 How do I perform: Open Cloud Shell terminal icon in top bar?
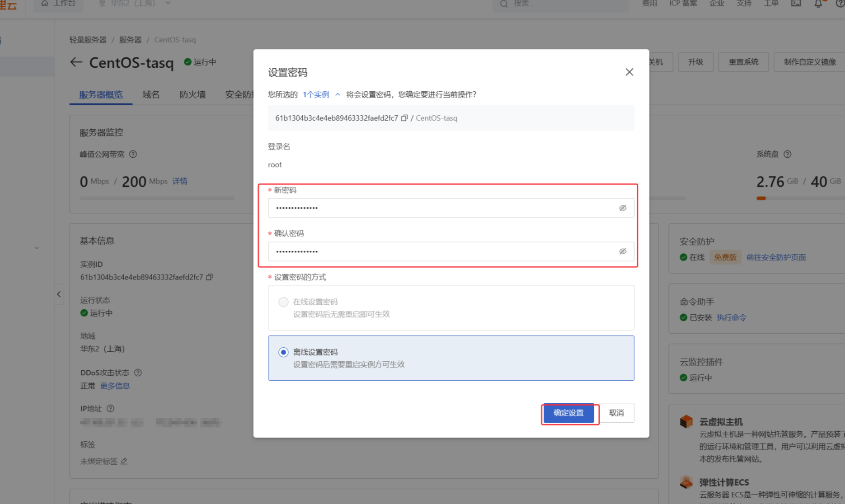tap(796, 4)
